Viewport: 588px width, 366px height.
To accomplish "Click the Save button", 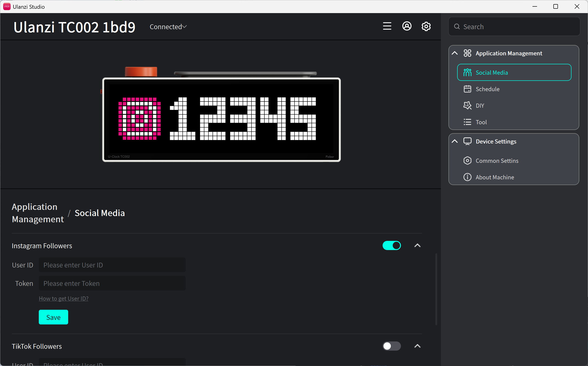I will (x=53, y=317).
